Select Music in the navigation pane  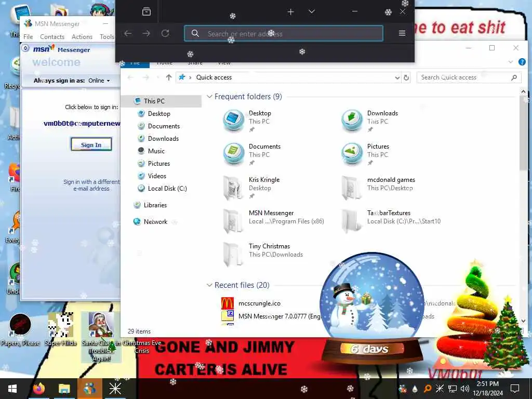point(156,151)
